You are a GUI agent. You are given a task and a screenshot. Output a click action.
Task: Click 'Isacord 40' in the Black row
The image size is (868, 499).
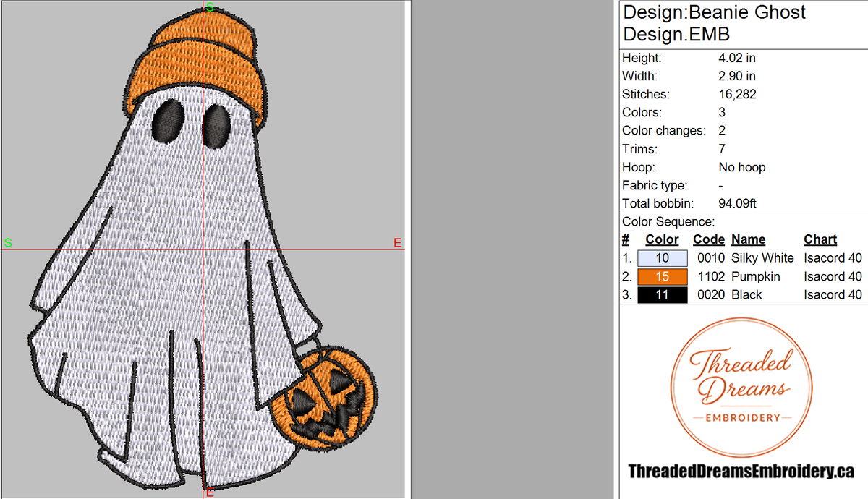833,294
